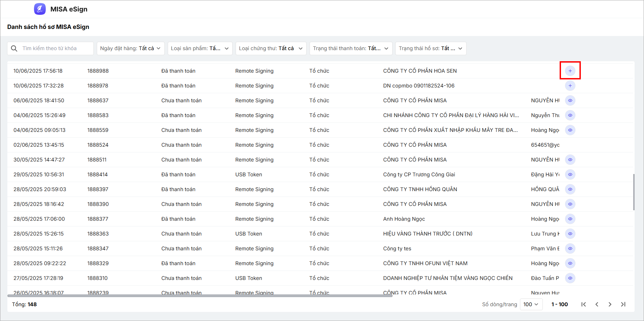The width and height of the screenshot is (644, 321).
Task: Click plus icon for order 1888978
Action: 570,86
